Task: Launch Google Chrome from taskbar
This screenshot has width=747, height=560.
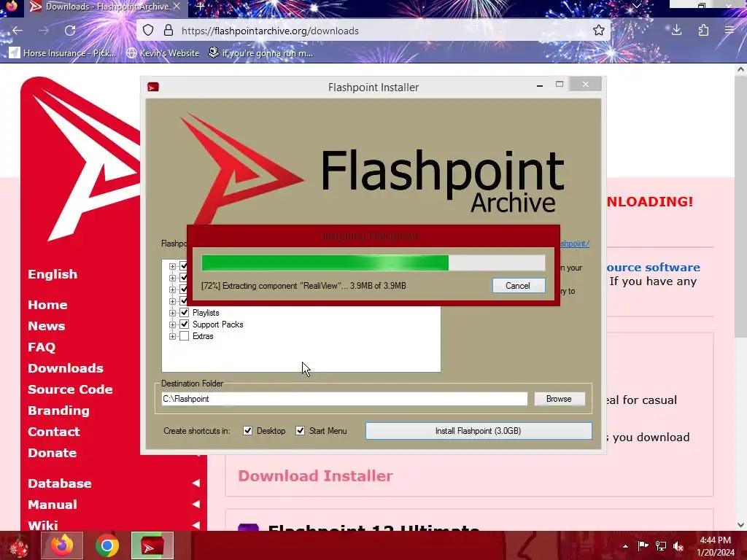Action: pos(107,545)
